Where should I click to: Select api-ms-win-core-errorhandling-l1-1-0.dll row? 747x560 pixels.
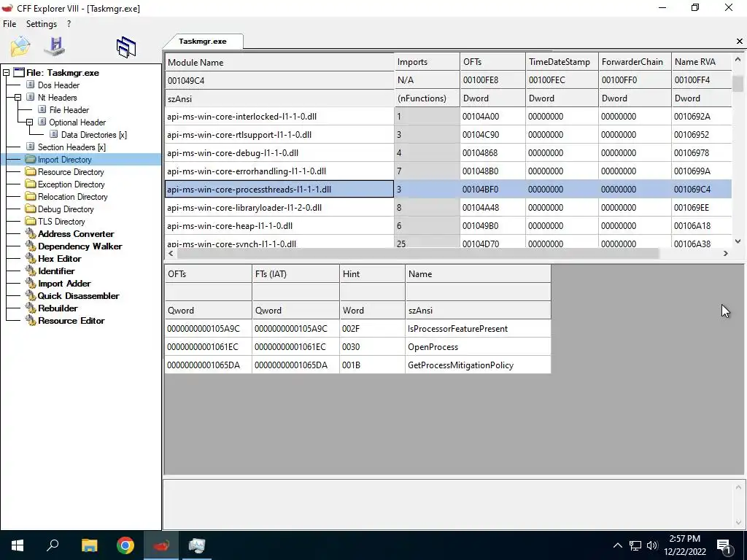point(449,171)
